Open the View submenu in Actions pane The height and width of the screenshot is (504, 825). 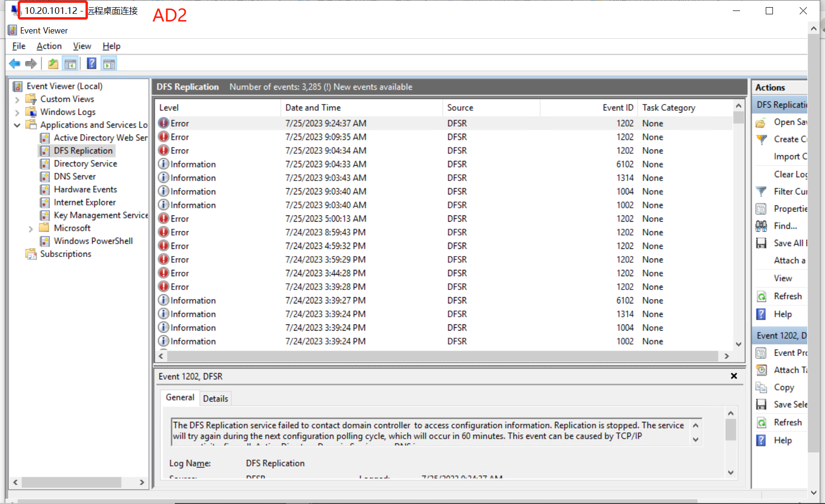click(x=783, y=279)
